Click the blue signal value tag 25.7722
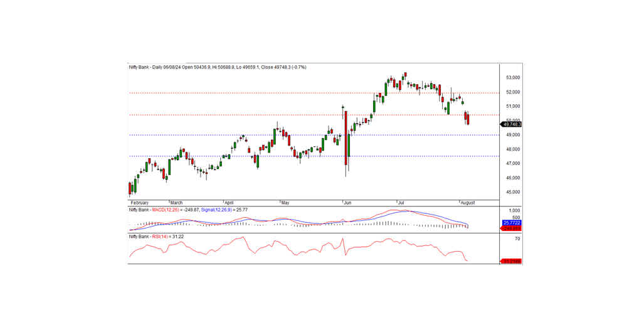The image size is (644, 332). coord(512,223)
